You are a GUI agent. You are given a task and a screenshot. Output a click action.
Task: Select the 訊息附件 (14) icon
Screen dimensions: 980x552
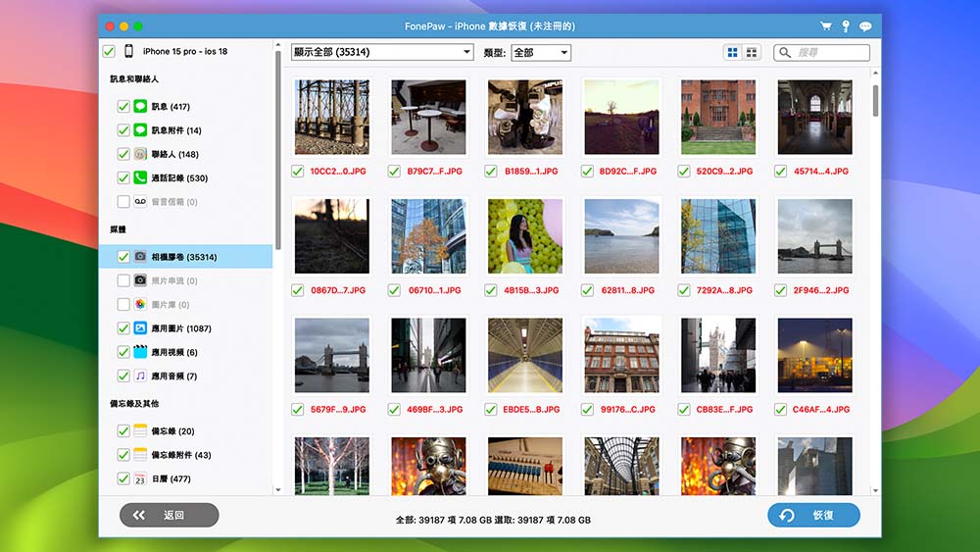click(140, 130)
